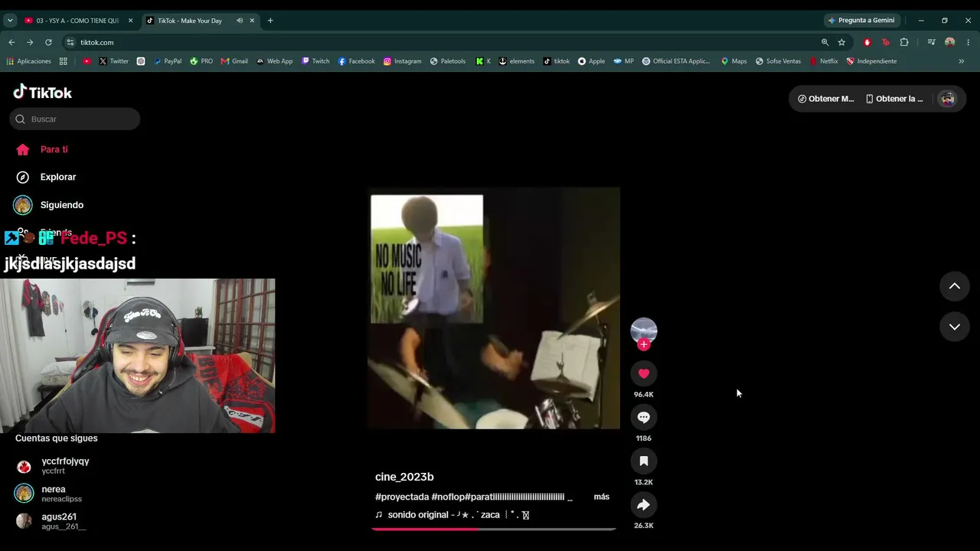Open the creator's avatar beside the video
Screen dimensions: 980x551
pos(644,331)
